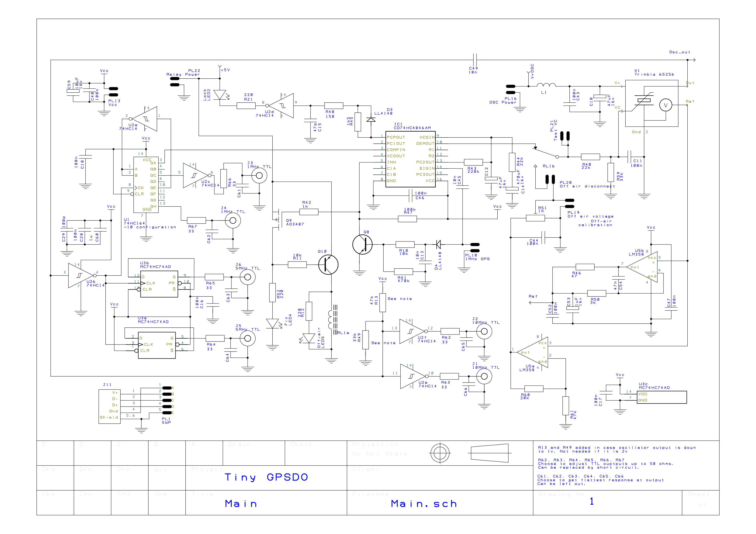The image size is (756, 534).
Task: Select the U1 74HC164 divider block
Action: [x=146, y=185]
